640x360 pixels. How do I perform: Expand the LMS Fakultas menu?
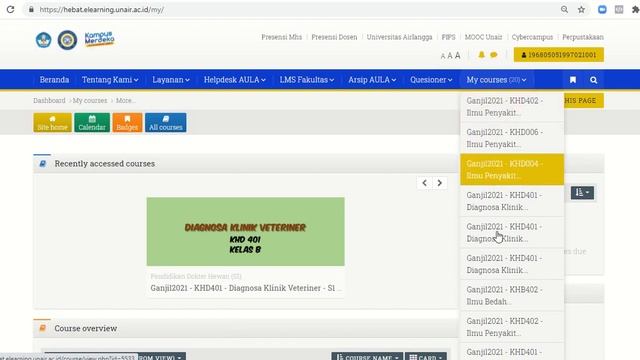(x=307, y=80)
